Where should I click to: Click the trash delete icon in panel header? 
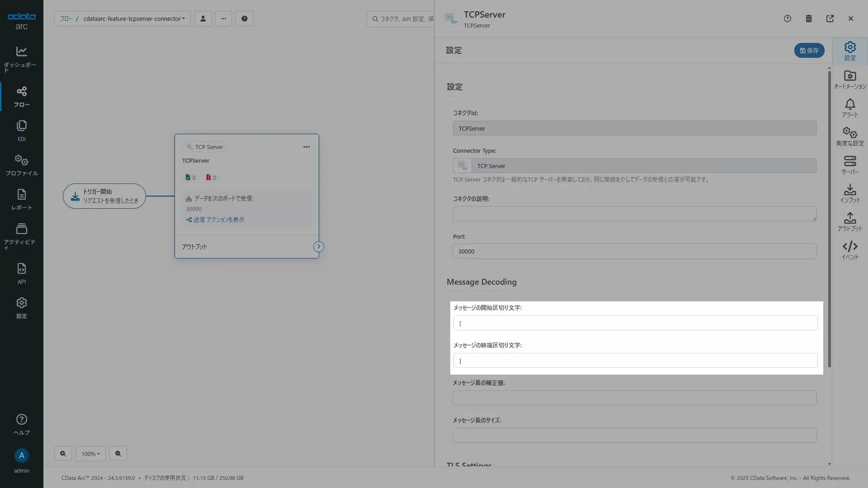point(809,19)
